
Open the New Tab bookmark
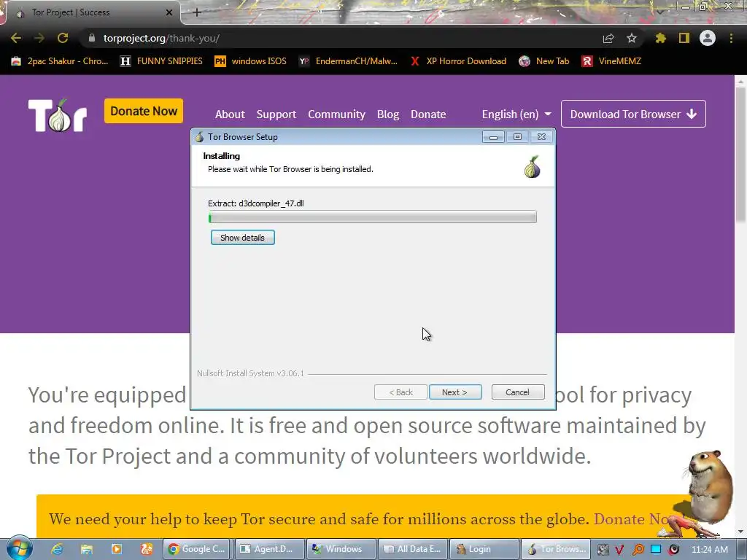tap(544, 61)
